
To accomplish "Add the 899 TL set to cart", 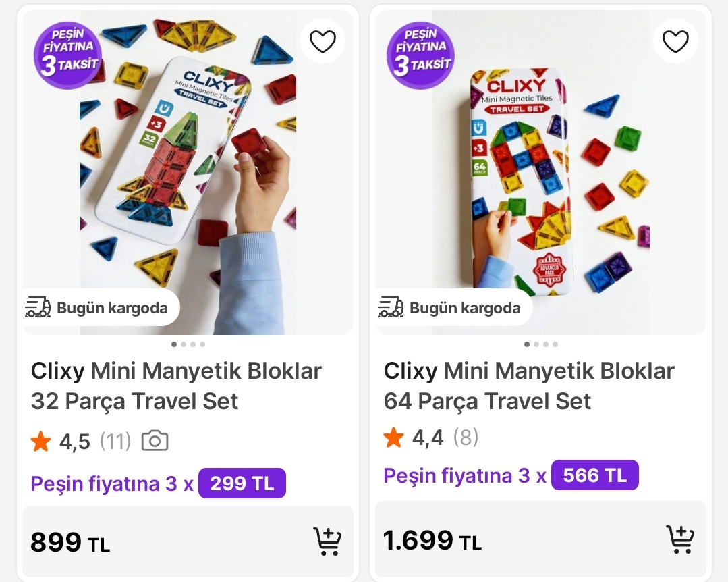I will [x=327, y=541].
